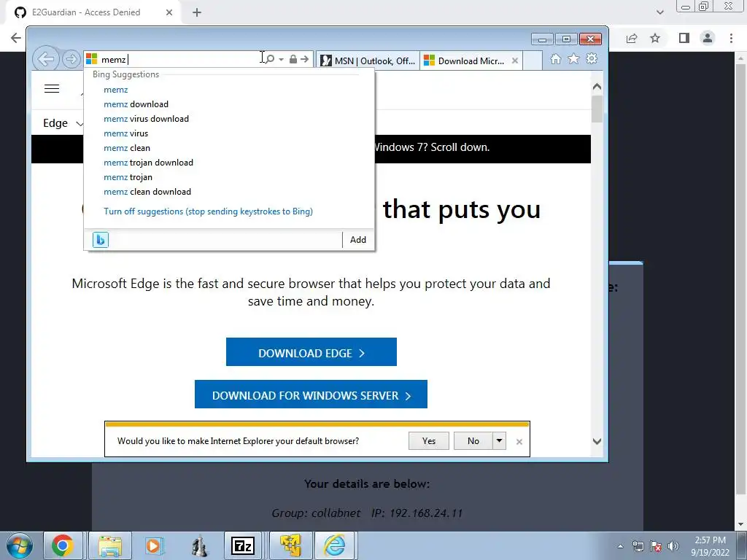
Task: View security lock icon in address bar
Action: point(293,59)
